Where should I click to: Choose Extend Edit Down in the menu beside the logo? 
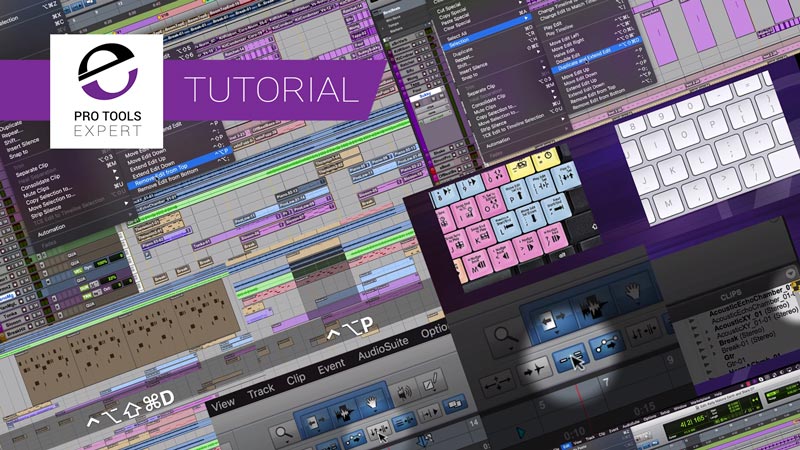(x=152, y=168)
